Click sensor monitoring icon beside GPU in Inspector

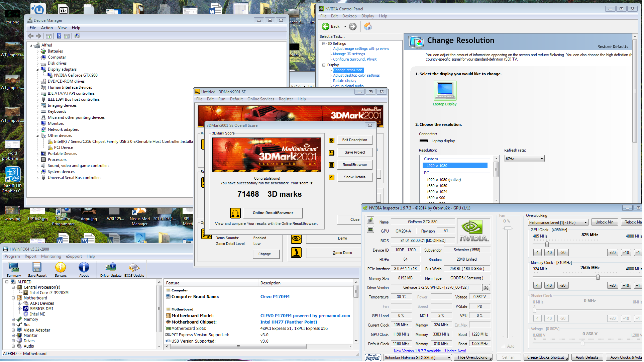[x=370, y=230]
